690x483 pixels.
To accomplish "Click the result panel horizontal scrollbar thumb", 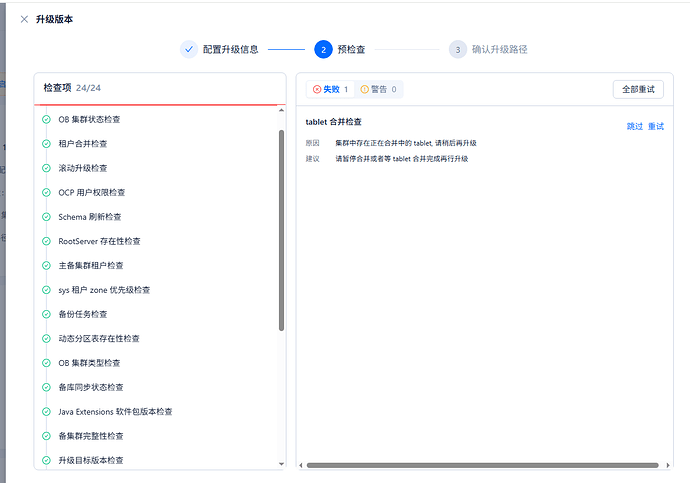I will coord(483,465).
